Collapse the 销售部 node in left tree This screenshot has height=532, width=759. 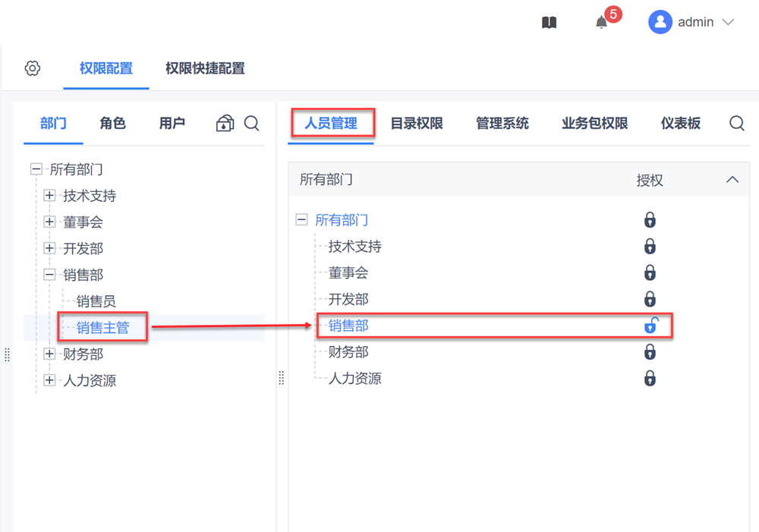pos(50,275)
